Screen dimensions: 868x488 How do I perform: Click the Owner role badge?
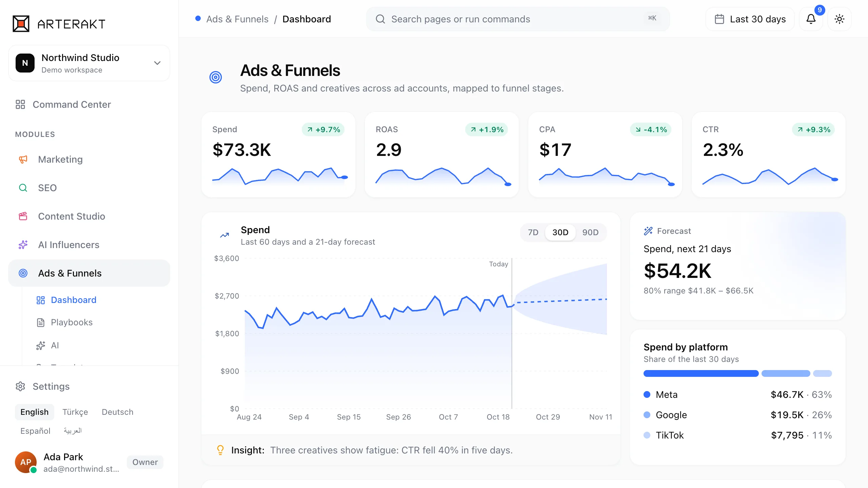pos(145,462)
